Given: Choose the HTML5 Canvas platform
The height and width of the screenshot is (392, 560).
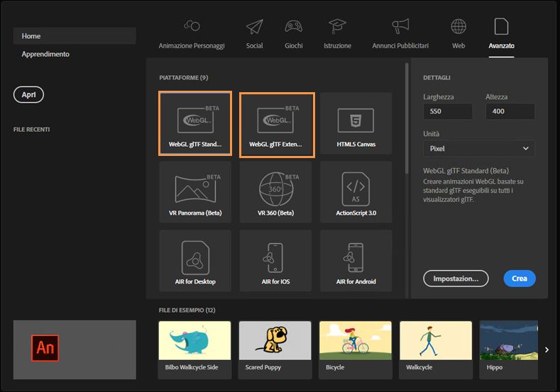Looking at the screenshot, I should pos(356,123).
